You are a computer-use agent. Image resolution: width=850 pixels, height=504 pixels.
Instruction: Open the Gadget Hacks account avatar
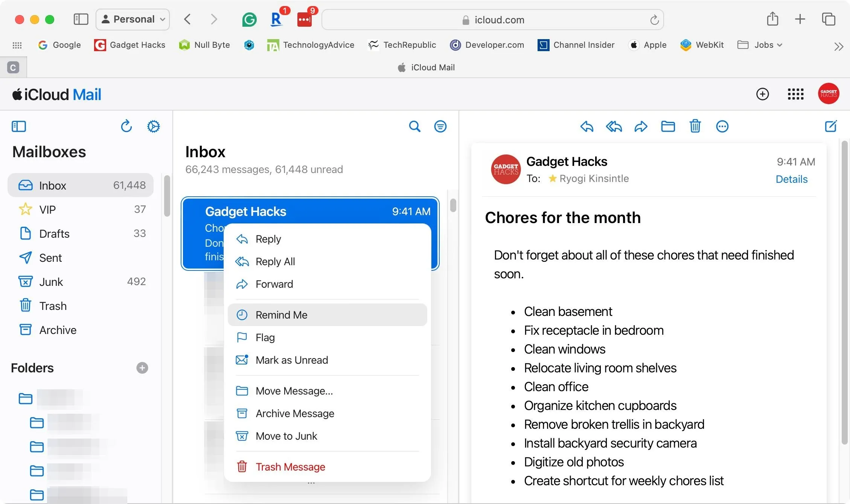pyautogui.click(x=829, y=94)
